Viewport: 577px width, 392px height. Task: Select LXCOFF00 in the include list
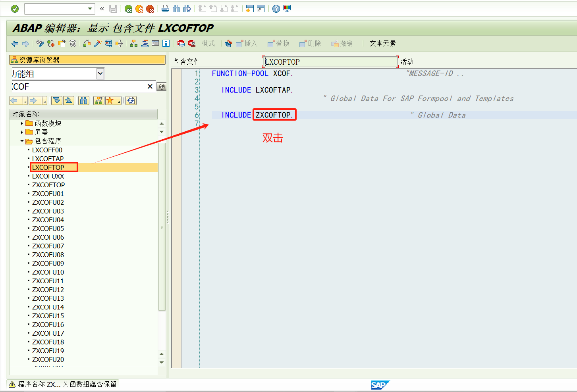pos(47,150)
